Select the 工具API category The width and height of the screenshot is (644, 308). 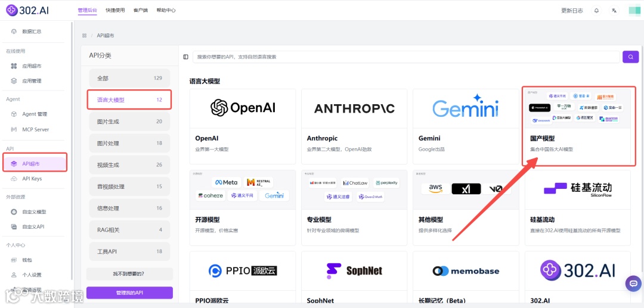[129, 251]
